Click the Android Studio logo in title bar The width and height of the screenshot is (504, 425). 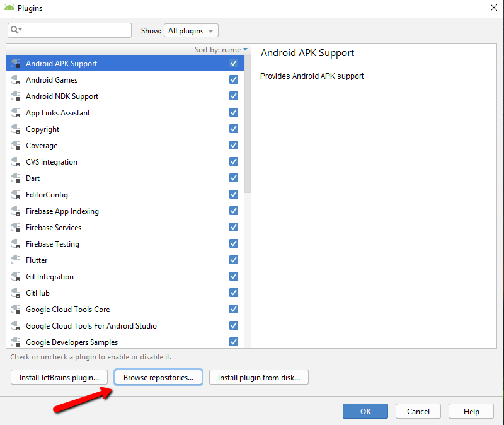9,8
